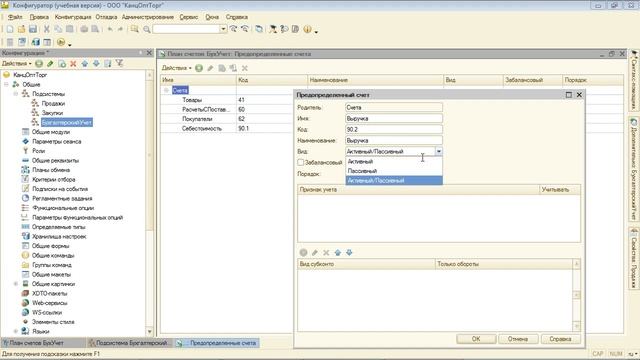Screen dimensions: 640x360
Task: Collapse the Счета group in accounts table
Action: click(x=167, y=90)
